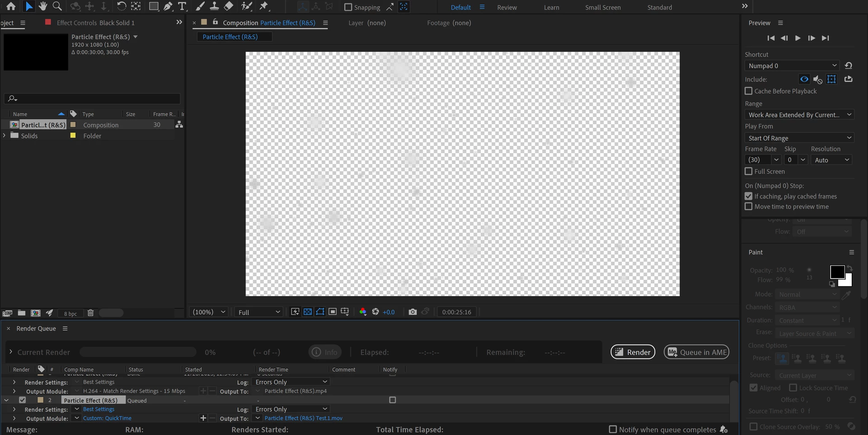Check Notify when queue completes

(613, 429)
